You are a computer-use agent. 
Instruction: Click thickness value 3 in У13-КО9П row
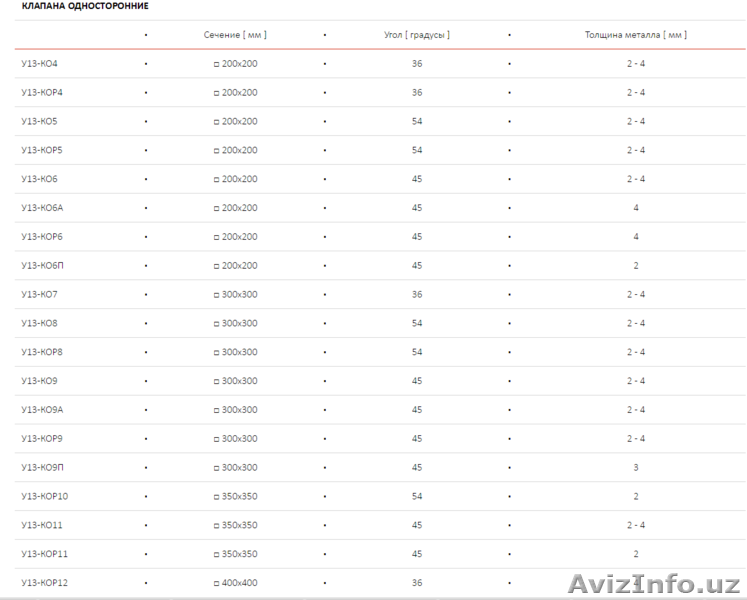pyautogui.click(x=635, y=468)
